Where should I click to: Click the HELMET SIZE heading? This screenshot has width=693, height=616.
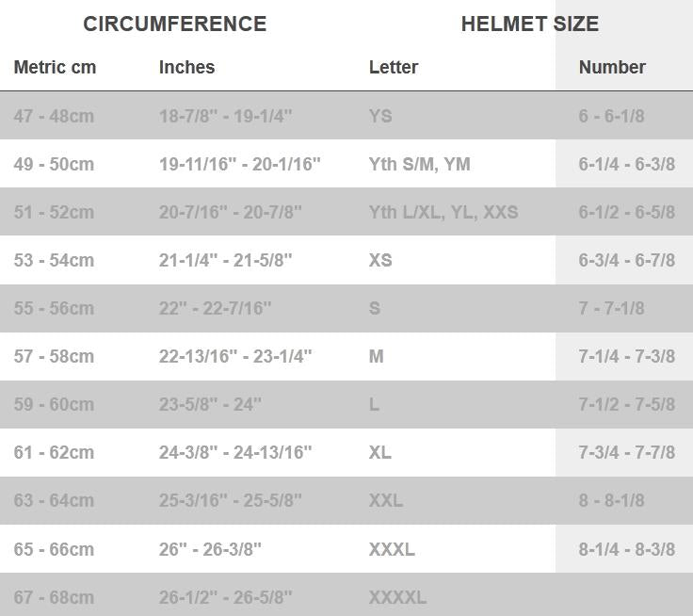coord(529,24)
